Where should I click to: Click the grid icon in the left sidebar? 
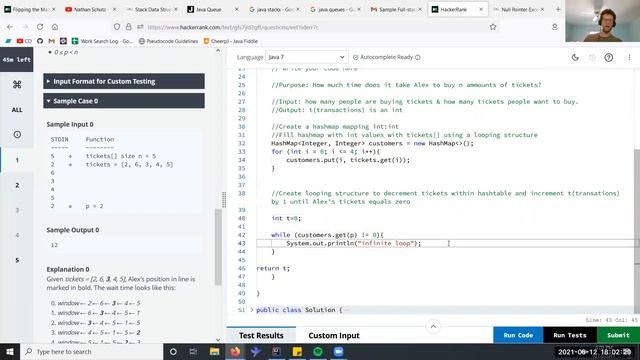[17, 84]
